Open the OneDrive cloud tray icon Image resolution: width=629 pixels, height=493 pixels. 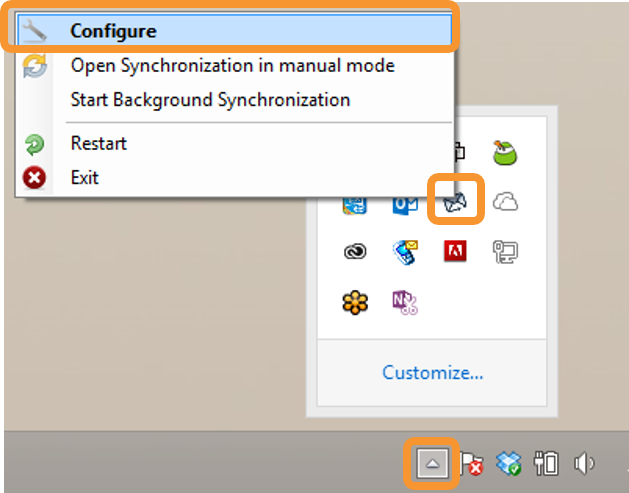coord(507,203)
